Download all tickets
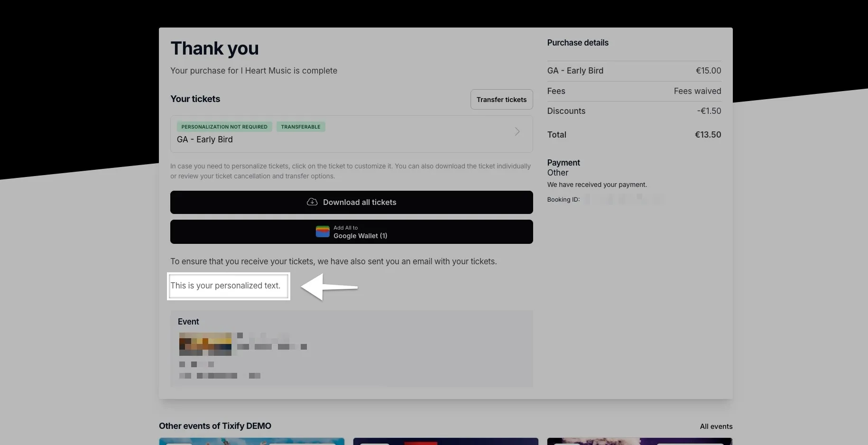The height and width of the screenshot is (445, 868). [x=351, y=202]
